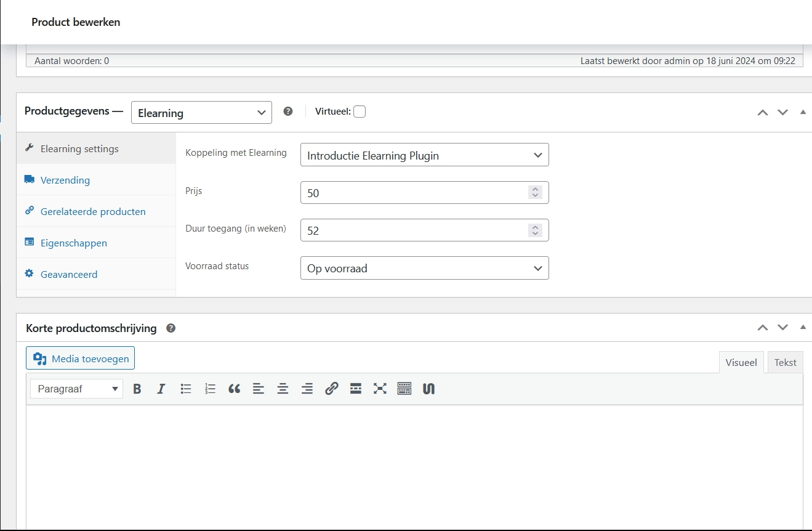
Task: Click into the Prijs input field
Action: (414, 193)
